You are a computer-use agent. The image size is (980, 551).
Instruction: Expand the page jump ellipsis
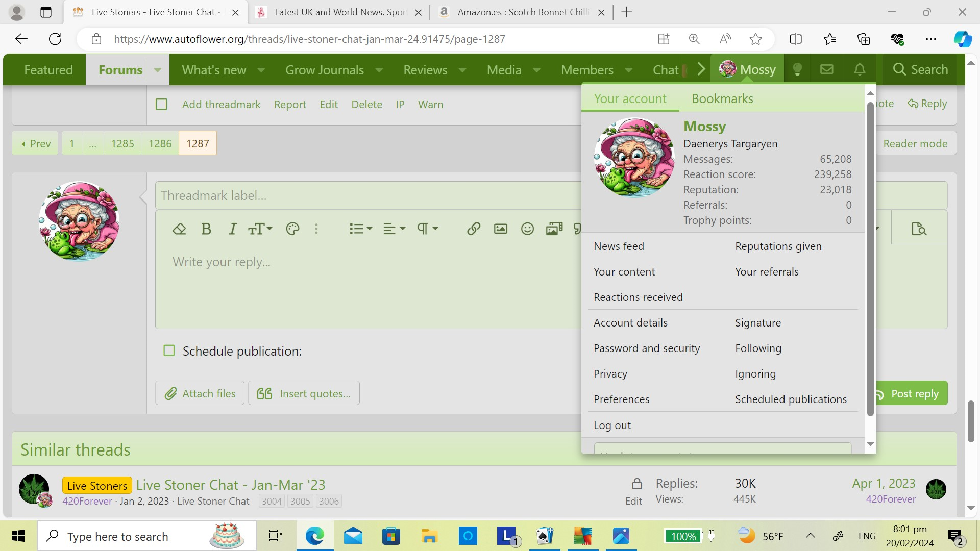click(92, 143)
